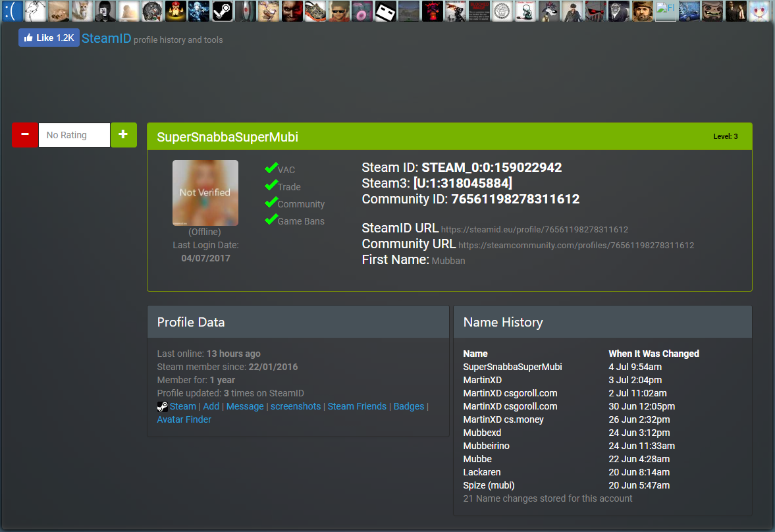Click the SuperSnabbaSuperMubi profile header title
The image size is (775, 532).
tap(227, 137)
